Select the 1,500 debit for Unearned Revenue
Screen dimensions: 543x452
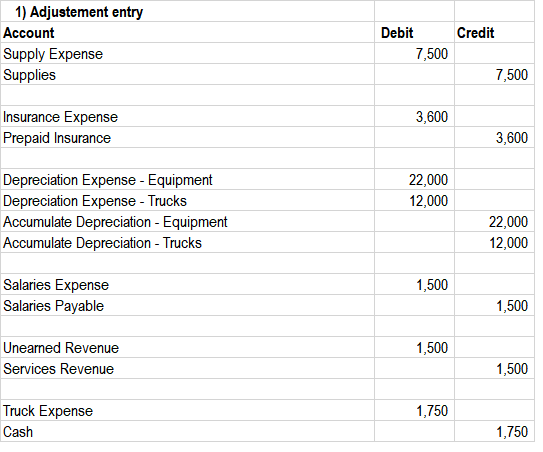click(415, 348)
